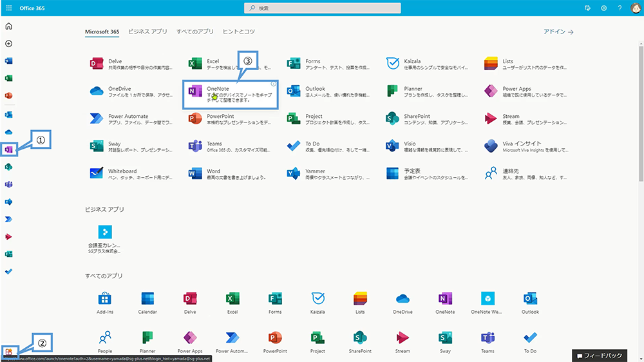Open the Visio tile

pyautogui.click(x=427, y=146)
